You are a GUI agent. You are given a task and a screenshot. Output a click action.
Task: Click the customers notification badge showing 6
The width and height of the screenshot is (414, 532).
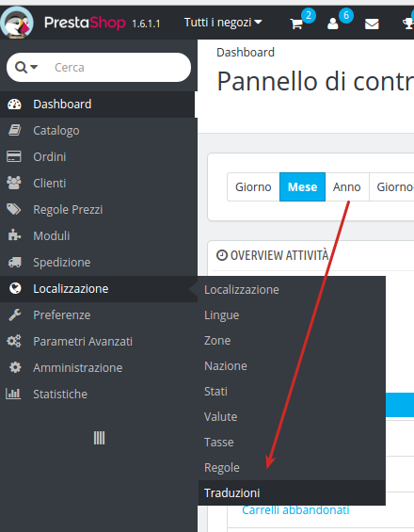[x=346, y=15]
